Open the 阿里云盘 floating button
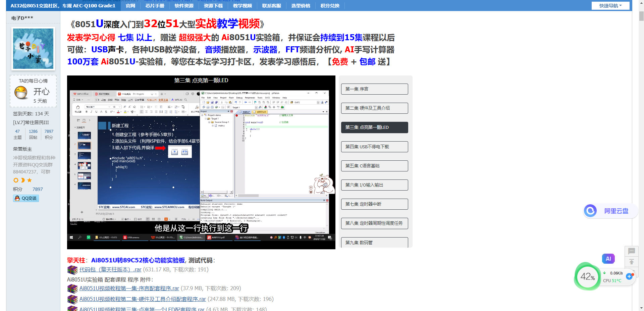 (610, 211)
